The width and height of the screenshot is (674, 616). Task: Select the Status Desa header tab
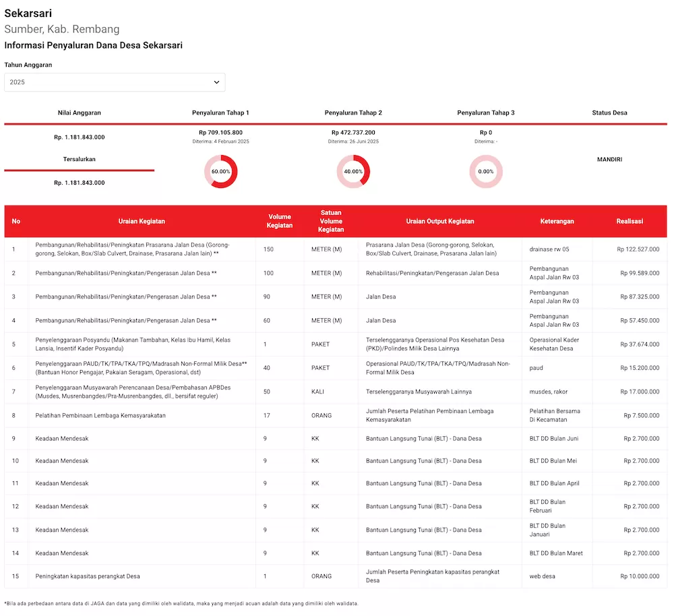[x=609, y=113]
